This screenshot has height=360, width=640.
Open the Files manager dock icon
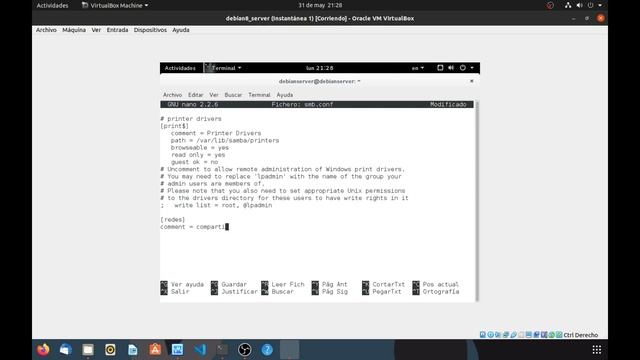[x=88, y=350]
